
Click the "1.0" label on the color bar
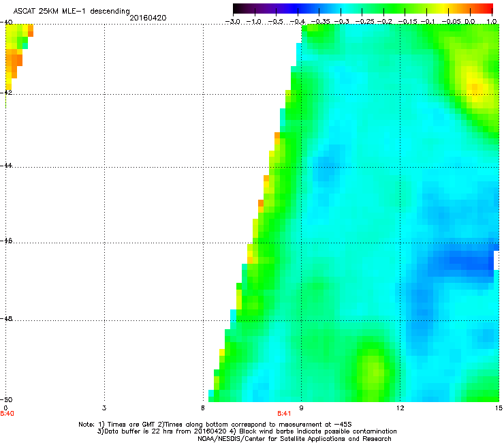tap(492, 22)
